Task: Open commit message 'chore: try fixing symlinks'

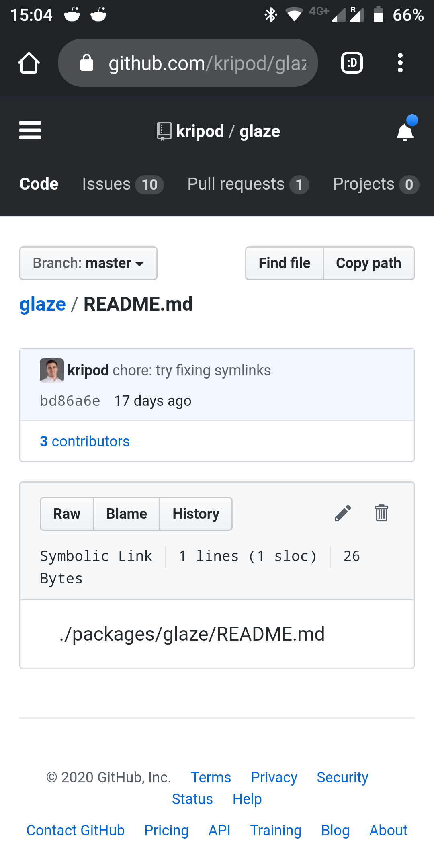Action: [192, 370]
